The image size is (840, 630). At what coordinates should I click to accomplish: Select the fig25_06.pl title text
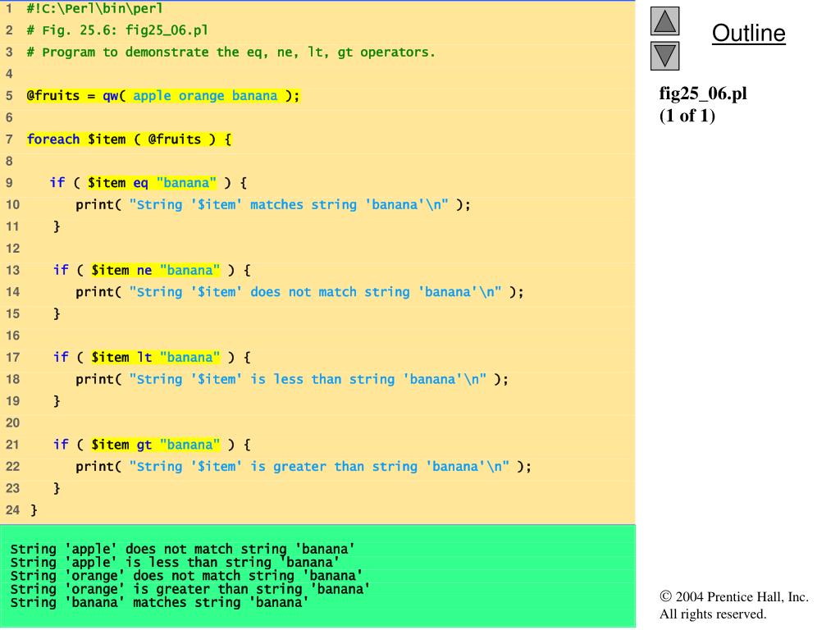click(x=703, y=94)
